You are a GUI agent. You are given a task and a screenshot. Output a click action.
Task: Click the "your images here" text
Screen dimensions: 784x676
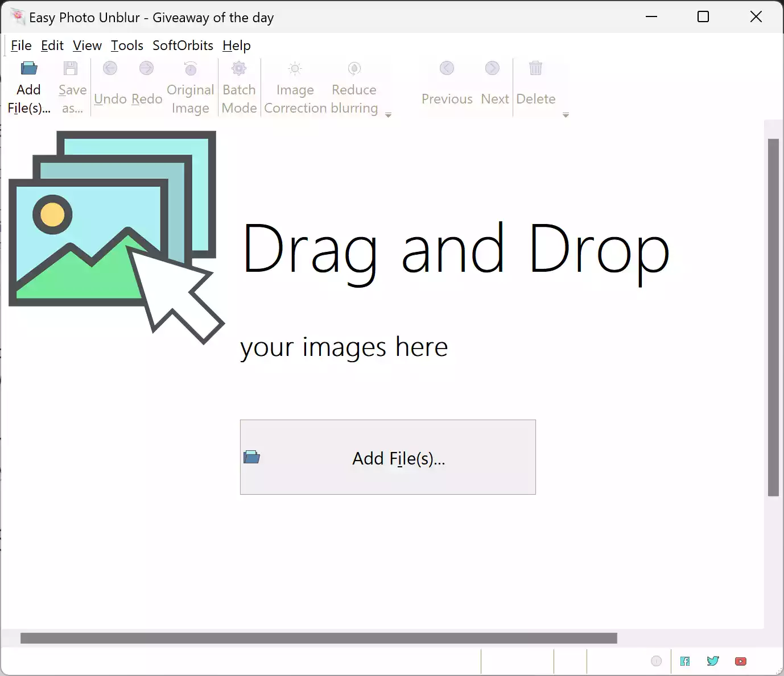point(344,347)
